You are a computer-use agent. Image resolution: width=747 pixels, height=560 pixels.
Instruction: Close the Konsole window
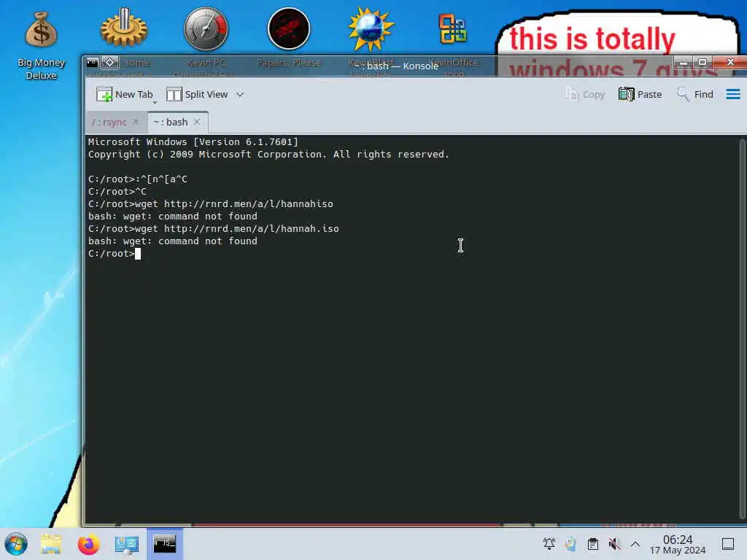(729, 62)
